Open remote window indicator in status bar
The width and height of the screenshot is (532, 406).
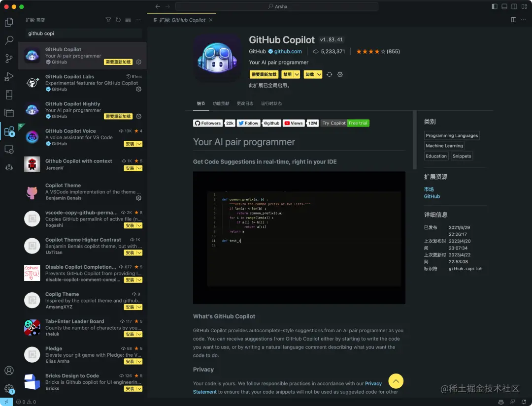(6, 402)
